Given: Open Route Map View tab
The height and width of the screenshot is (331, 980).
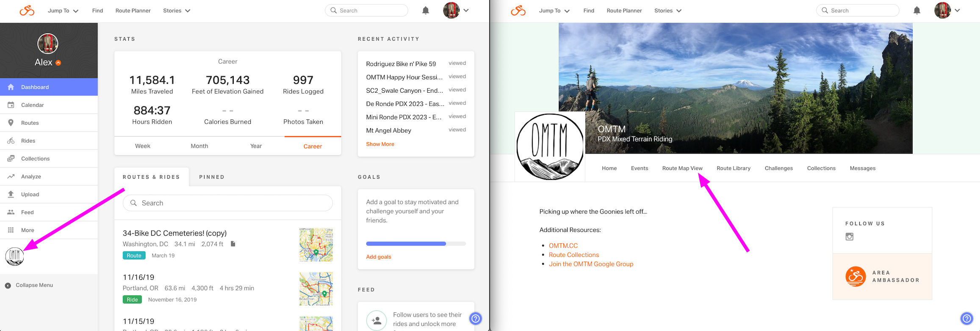Looking at the screenshot, I should coord(682,168).
